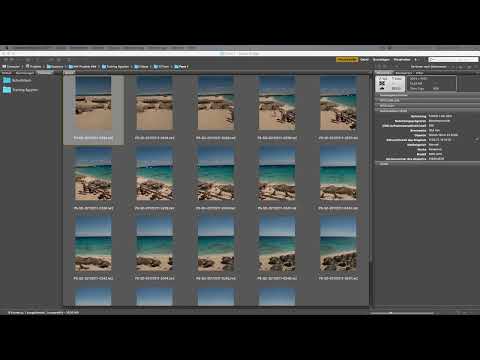Expand the third metadata section header
480x360 pixels.
click(x=428, y=105)
